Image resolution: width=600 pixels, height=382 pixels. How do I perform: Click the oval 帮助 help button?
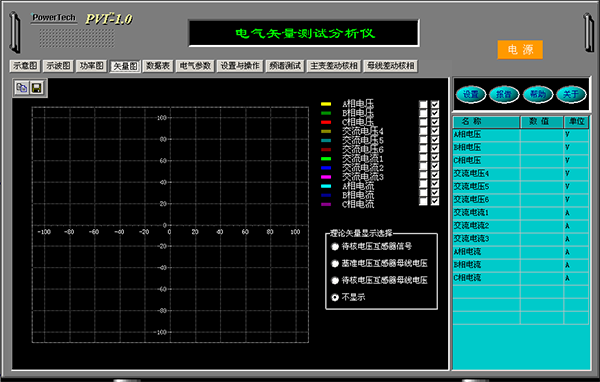pos(538,94)
